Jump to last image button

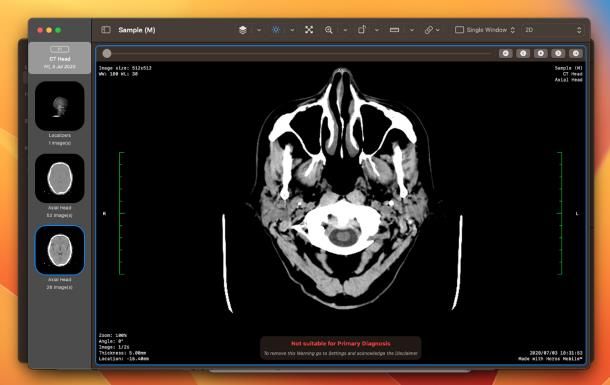pyautogui.click(x=576, y=53)
